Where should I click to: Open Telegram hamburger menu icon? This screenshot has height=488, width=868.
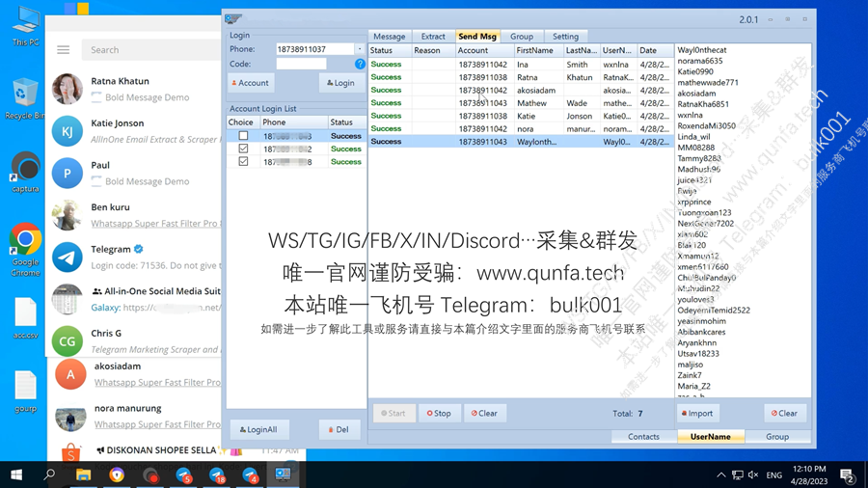pos(63,50)
